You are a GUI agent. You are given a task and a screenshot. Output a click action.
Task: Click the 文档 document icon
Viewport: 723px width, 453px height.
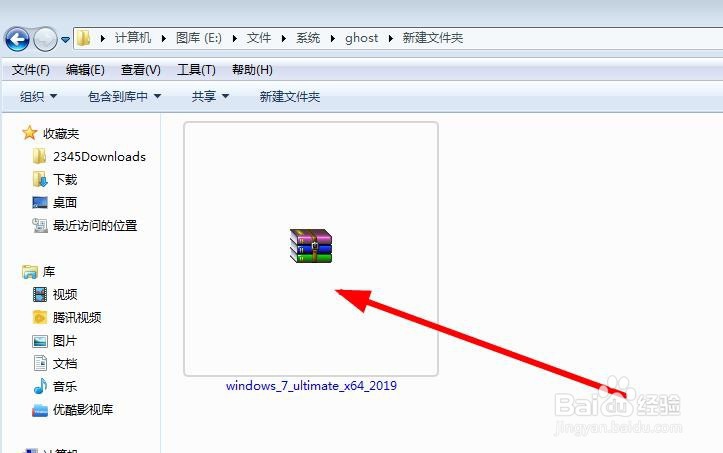click(40, 363)
